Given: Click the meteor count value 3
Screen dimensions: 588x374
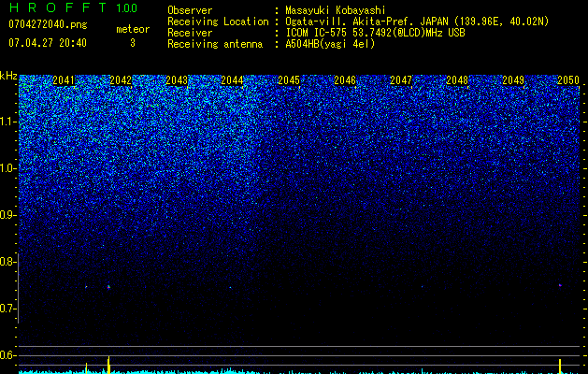Looking at the screenshot, I should [133, 43].
